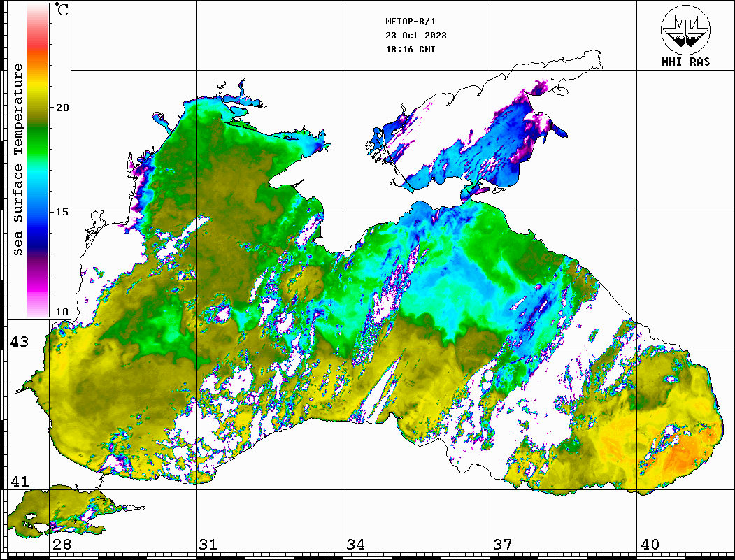Click the 'MHI RAS' label text
The height and width of the screenshot is (560, 735).
[685, 62]
